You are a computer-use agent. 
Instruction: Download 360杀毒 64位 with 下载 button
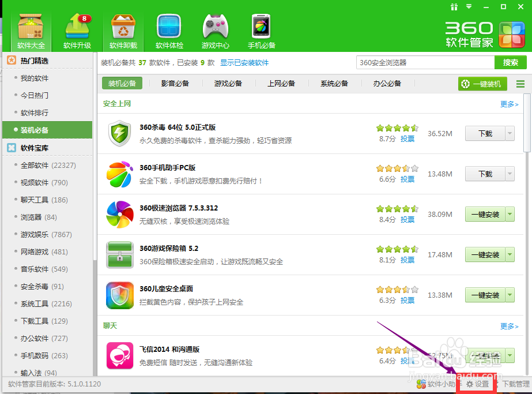485,133
